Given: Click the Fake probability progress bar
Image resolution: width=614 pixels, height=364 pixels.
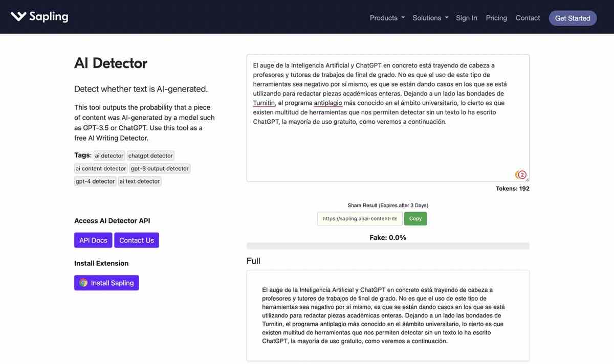Looking at the screenshot, I should pos(387,246).
